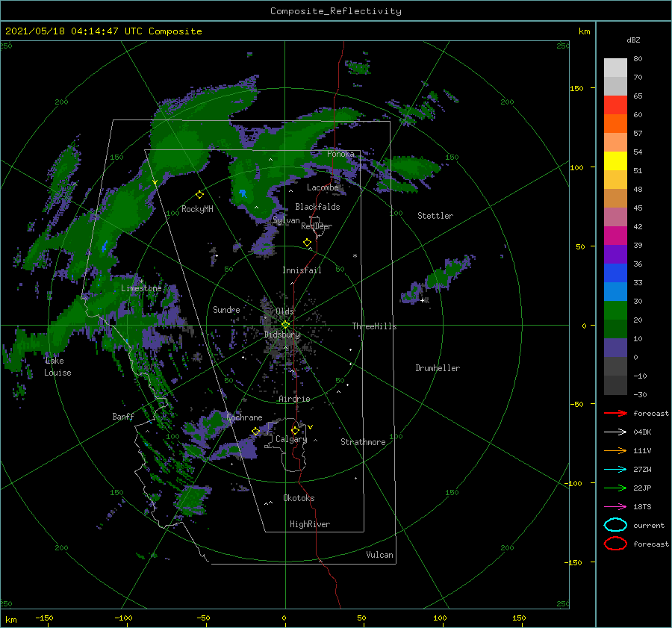This screenshot has width=672, height=628.
Task: Click the green 22JP arrow icon
Action: tap(615, 488)
